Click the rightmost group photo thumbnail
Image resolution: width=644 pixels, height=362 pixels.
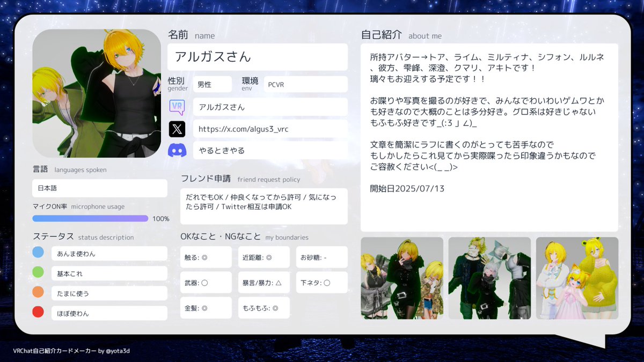point(577,278)
